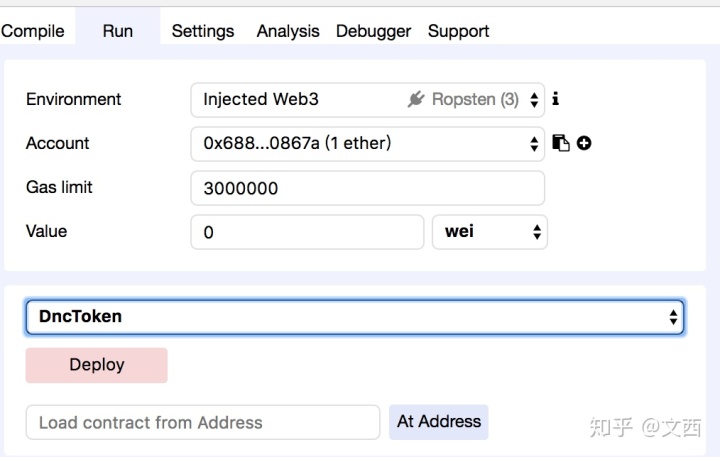720x457 pixels.
Task: Copy account address with clipboard icon
Action: click(560, 143)
